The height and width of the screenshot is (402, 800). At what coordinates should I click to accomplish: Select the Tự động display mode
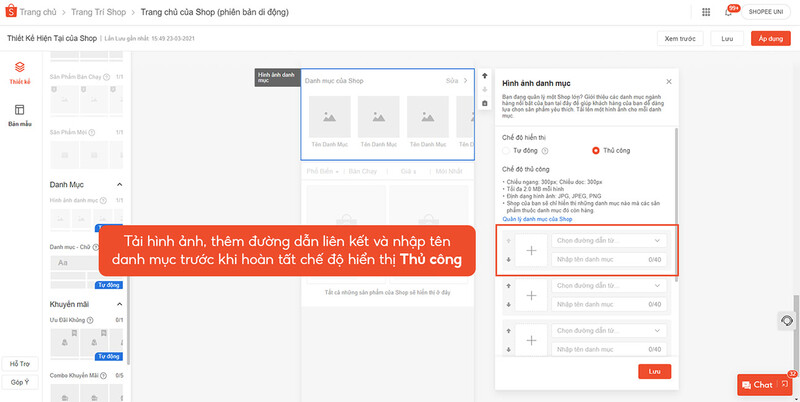pyautogui.click(x=507, y=150)
